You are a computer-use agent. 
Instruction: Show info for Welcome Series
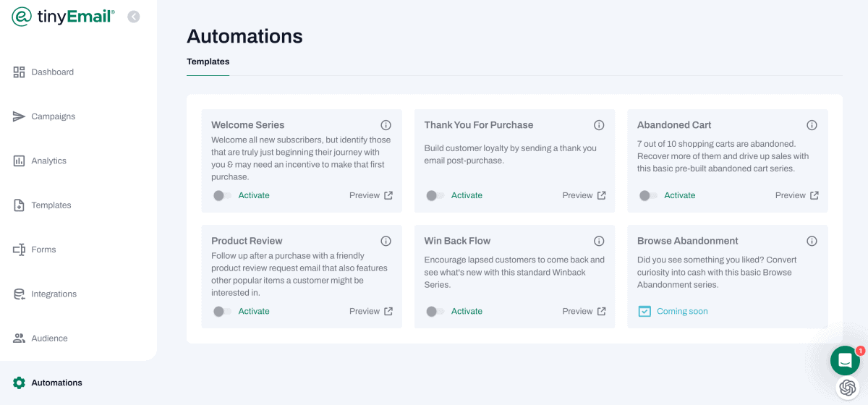point(386,125)
